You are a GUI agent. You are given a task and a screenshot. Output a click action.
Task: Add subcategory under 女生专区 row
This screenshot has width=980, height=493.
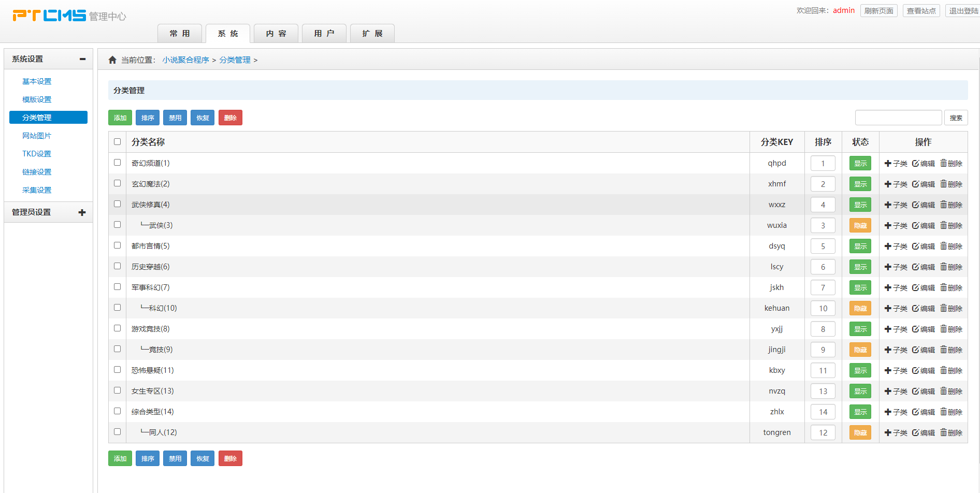pos(896,392)
